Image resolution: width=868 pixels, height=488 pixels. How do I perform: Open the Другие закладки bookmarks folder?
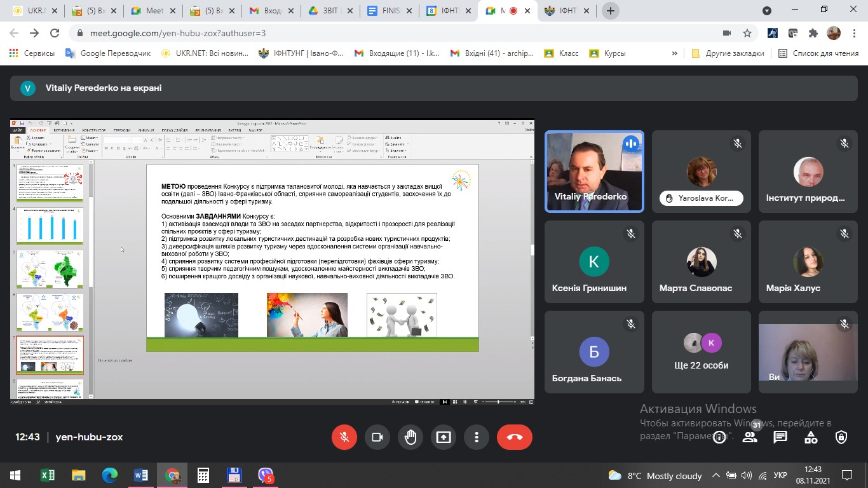tap(728, 53)
